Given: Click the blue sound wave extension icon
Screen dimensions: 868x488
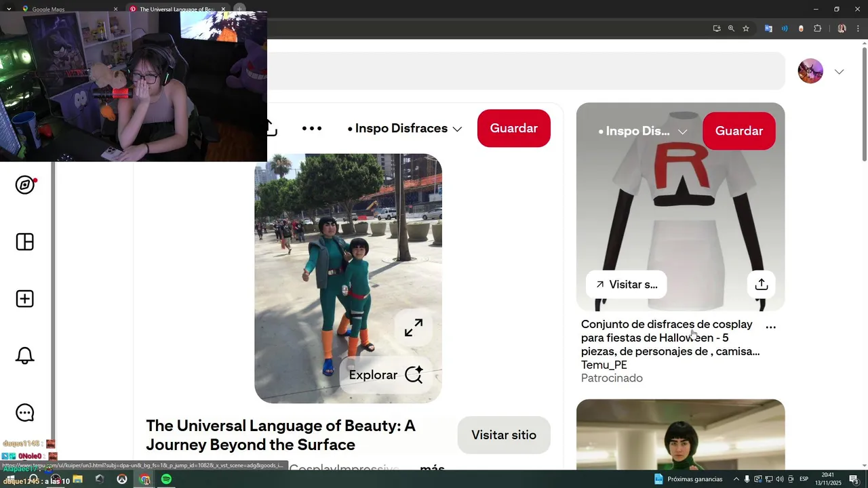Looking at the screenshot, I should (x=785, y=28).
